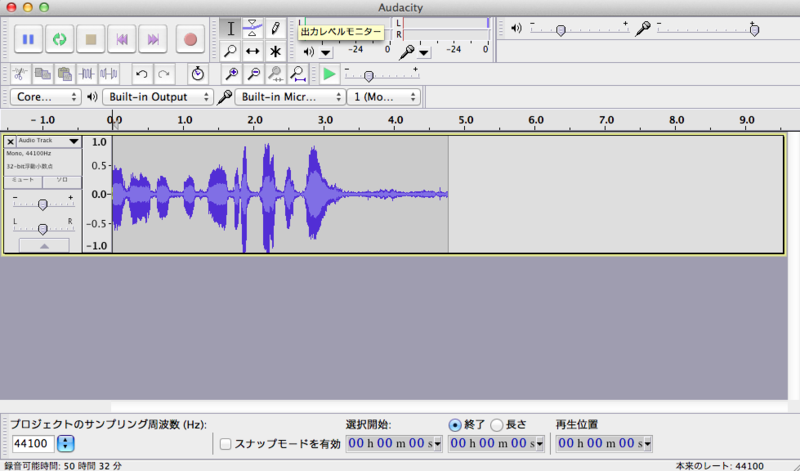Click the 5.0 mark on timeline ruler
Screen dimensions: 800x471
pos(465,120)
